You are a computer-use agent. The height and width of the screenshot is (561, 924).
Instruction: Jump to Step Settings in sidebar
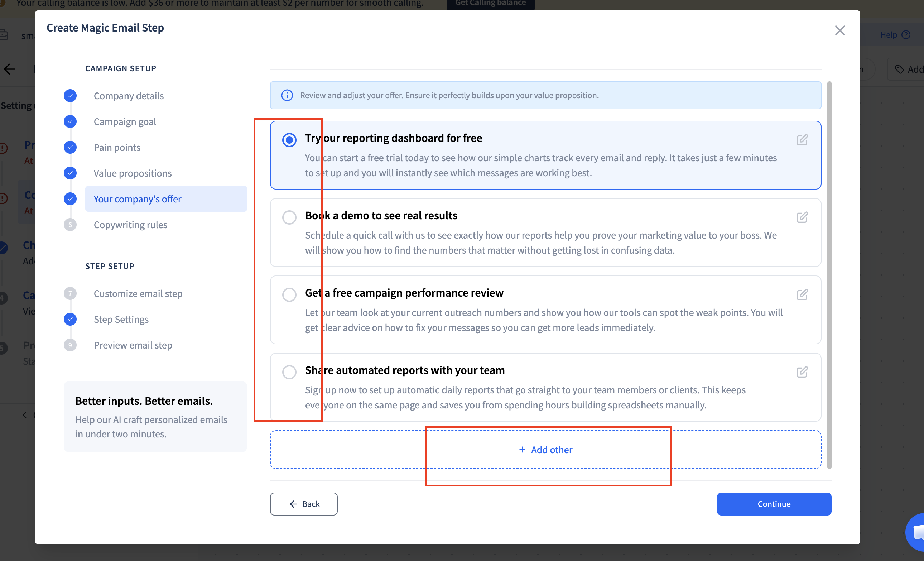[x=121, y=319]
